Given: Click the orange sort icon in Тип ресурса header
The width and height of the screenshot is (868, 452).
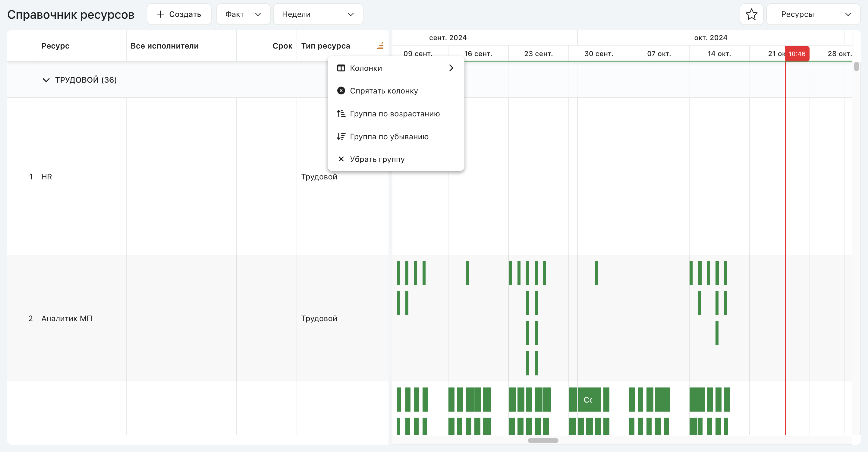Looking at the screenshot, I should pyautogui.click(x=380, y=46).
